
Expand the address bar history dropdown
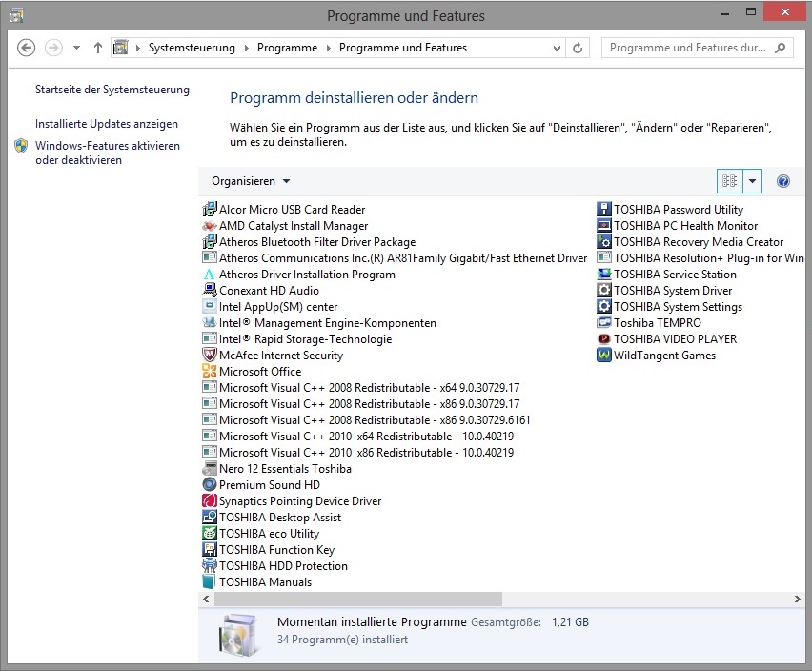point(557,49)
